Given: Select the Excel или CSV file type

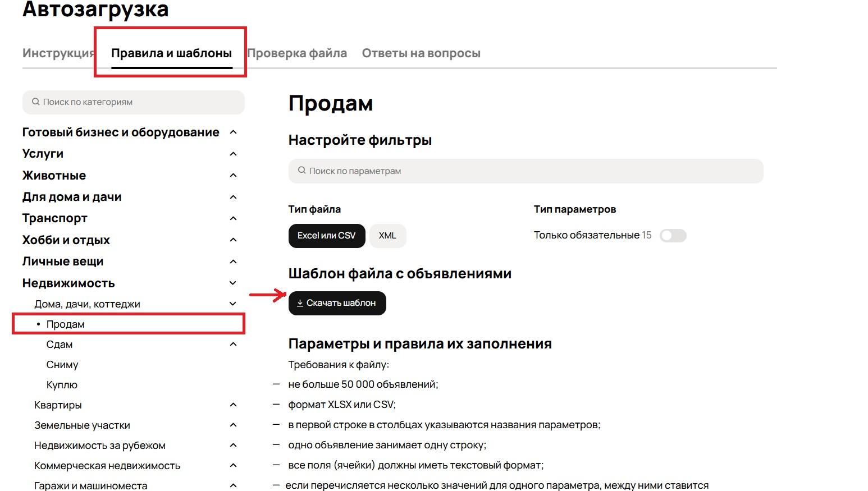Looking at the screenshot, I should click(326, 236).
